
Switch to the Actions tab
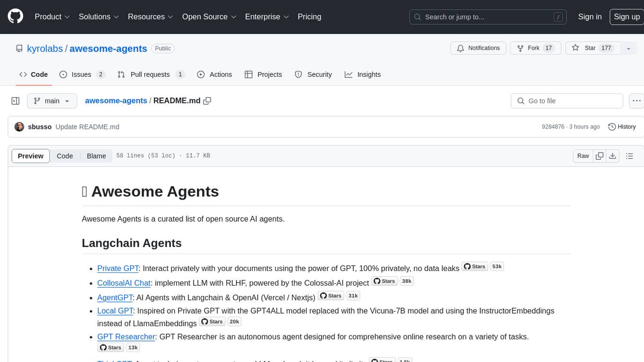coord(215,74)
